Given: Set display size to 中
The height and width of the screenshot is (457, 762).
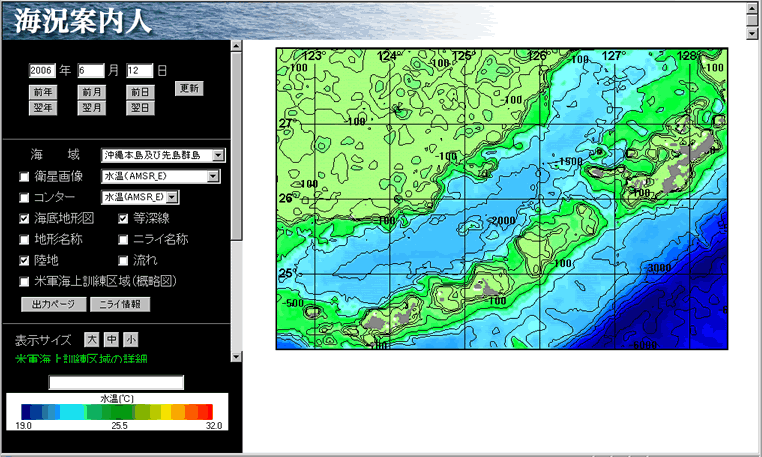Looking at the screenshot, I should (x=111, y=339).
